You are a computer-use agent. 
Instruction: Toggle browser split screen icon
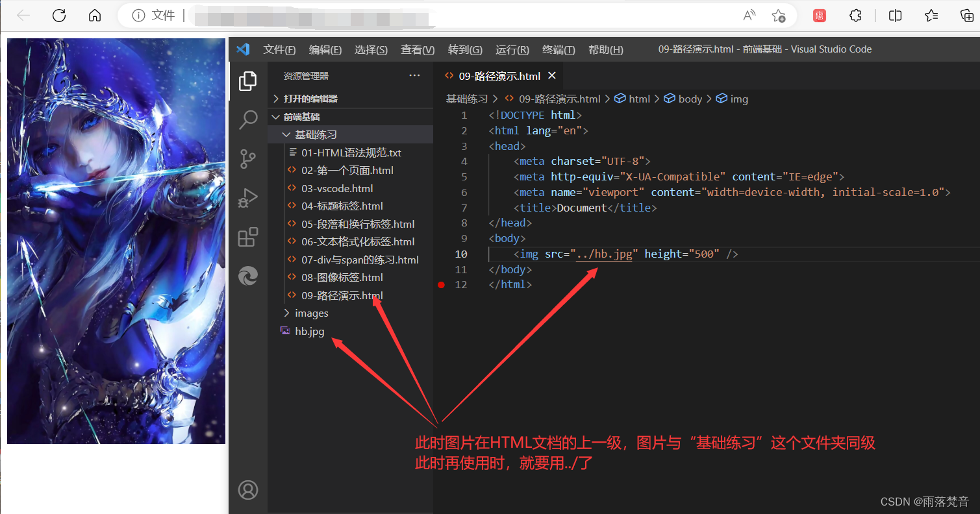[895, 16]
